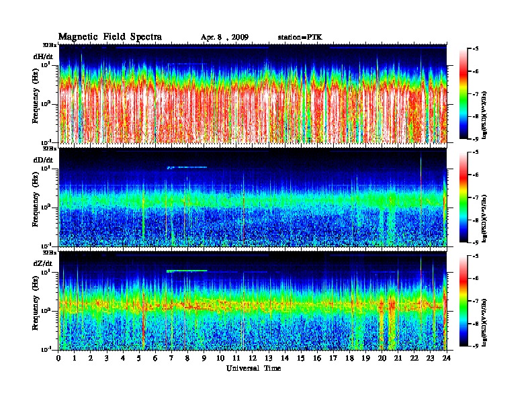
Task: Click hour "3" on Universal Time axis
Action: pos(107,358)
